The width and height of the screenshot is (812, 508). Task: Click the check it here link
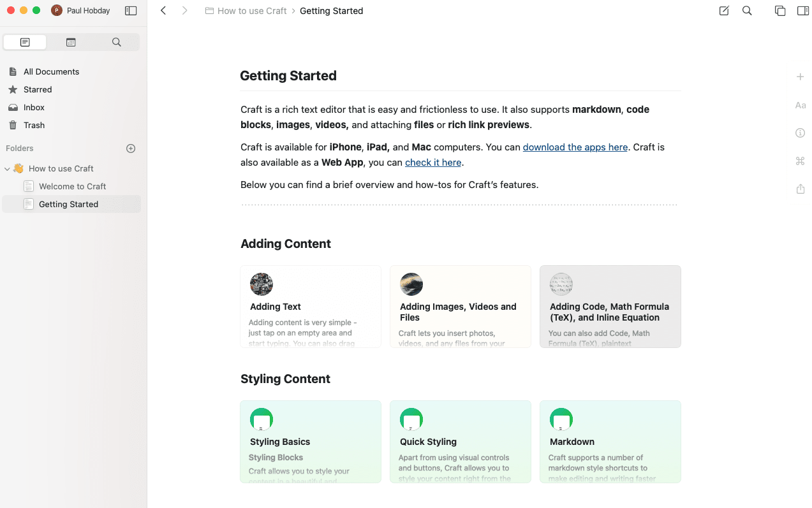click(x=433, y=162)
